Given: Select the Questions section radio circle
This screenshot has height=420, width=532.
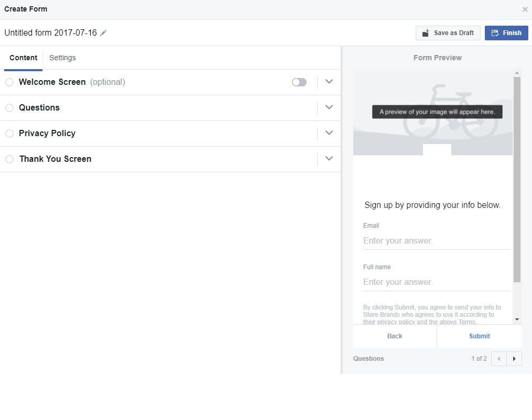Looking at the screenshot, I should point(9,108).
